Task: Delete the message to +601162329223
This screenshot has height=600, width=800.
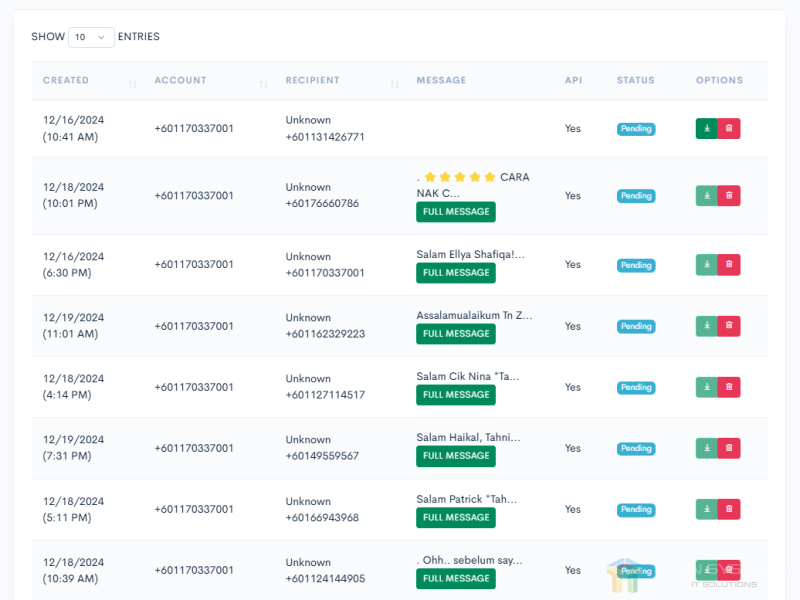Action: (x=729, y=326)
